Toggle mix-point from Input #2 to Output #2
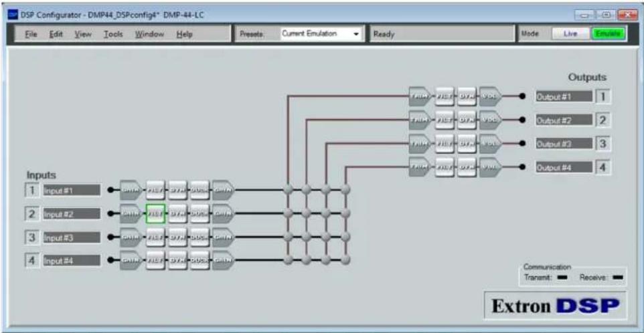Image resolution: width=644 pixels, height=333 pixels. (x=307, y=213)
